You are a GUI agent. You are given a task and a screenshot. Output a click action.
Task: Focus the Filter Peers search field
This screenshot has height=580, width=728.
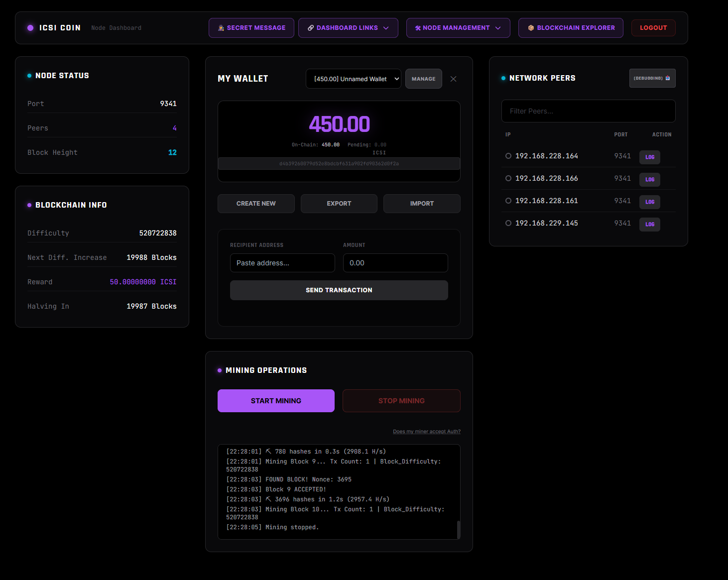click(x=589, y=111)
